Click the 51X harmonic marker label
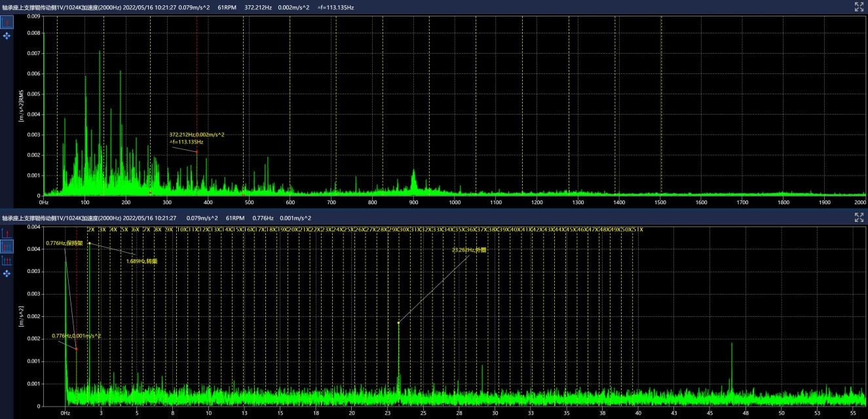Image resolution: width=868 pixels, height=419 pixels. 637,230
